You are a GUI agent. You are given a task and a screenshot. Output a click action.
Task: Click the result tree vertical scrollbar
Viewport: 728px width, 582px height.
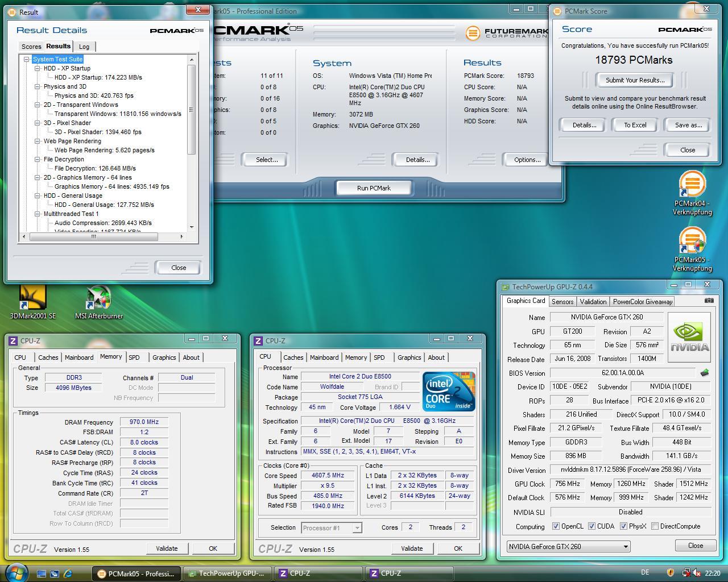point(191,109)
